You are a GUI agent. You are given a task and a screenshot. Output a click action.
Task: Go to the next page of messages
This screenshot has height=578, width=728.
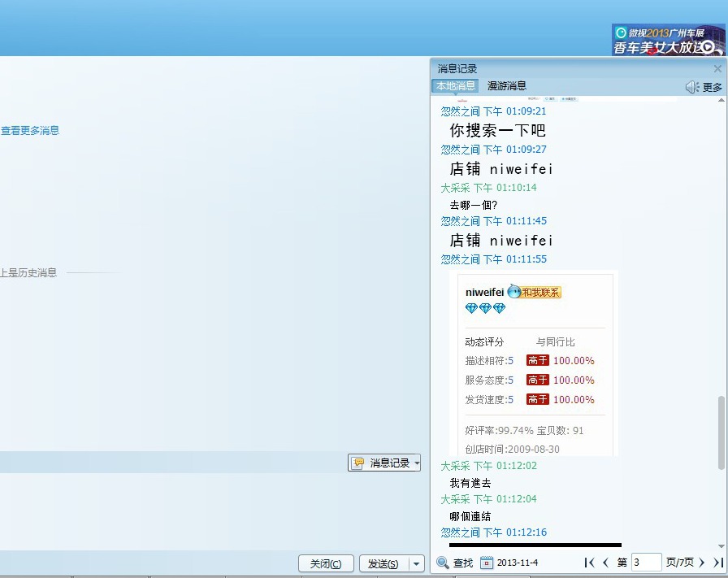coord(702,563)
